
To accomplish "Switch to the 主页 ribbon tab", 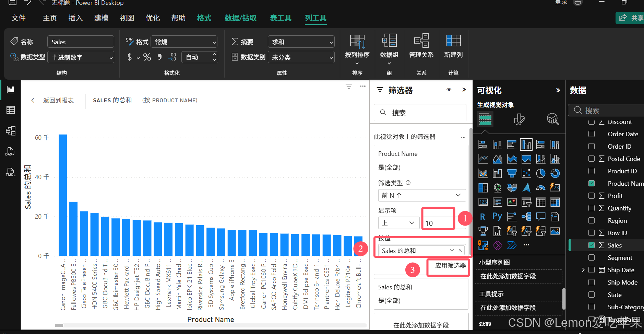I will pyautogui.click(x=50, y=18).
